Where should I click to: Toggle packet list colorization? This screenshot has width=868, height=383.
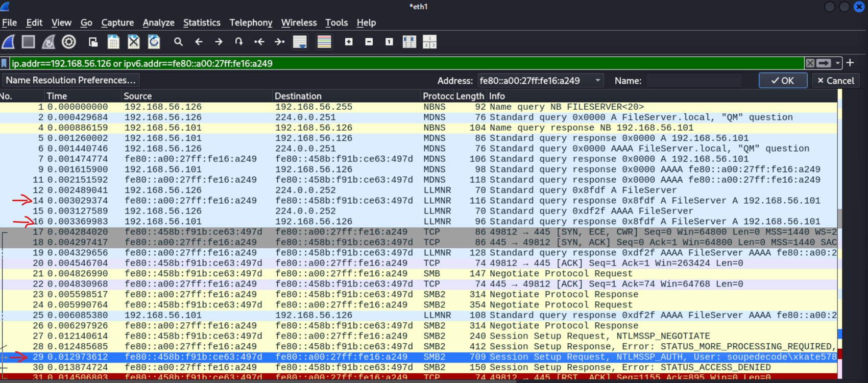[x=324, y=42]
